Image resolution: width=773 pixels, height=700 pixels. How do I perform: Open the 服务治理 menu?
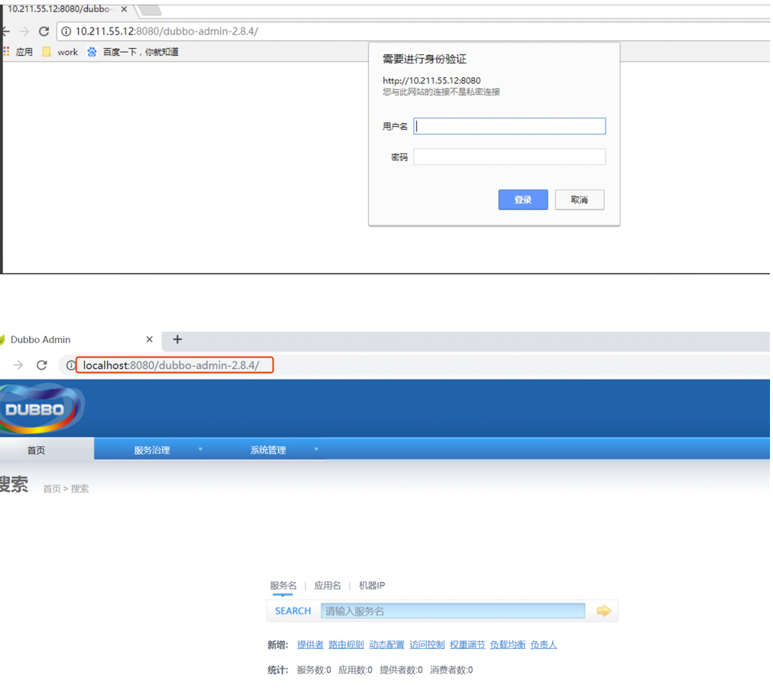tap(152, 450)
